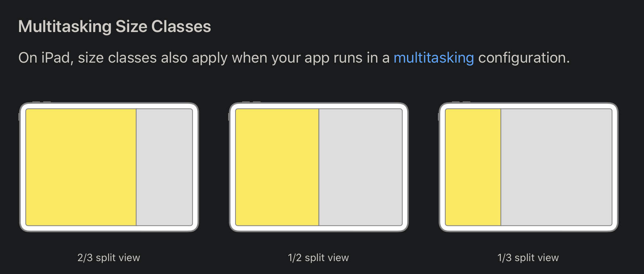The image size is (644, 274).
Task: Click the divider in 1/3 split view iPad
Action: tap(501, 167)
